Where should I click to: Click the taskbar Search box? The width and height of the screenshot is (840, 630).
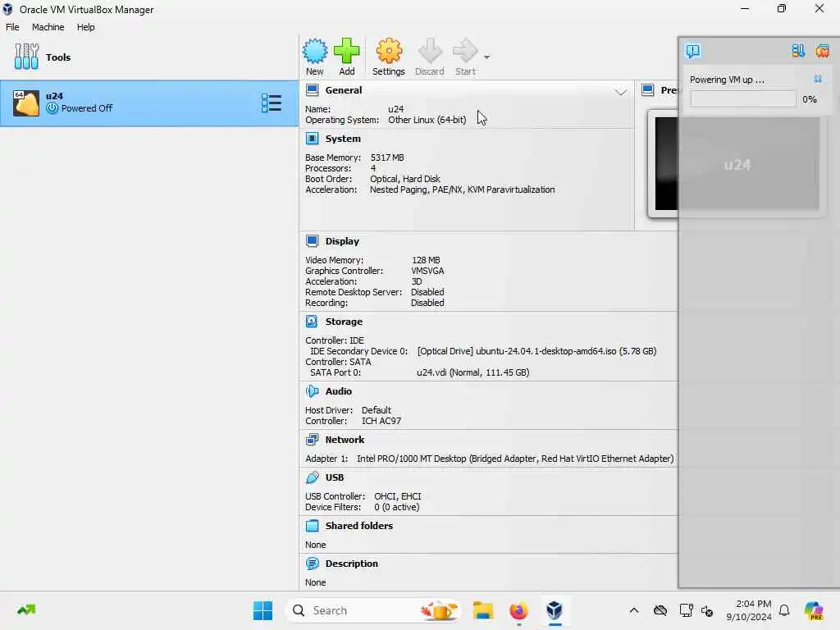coord(373,610)
